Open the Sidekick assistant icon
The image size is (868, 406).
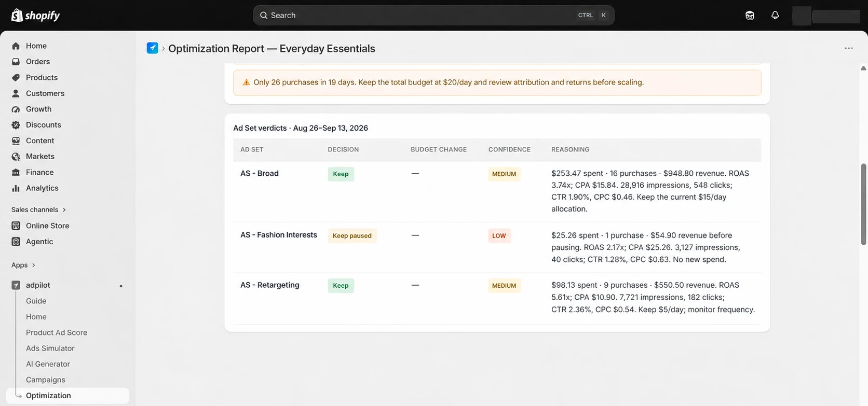click(750, 16)
